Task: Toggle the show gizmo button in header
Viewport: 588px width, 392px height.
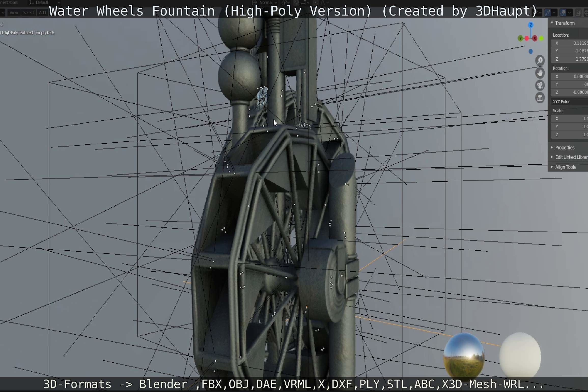Action: [547, 13]
